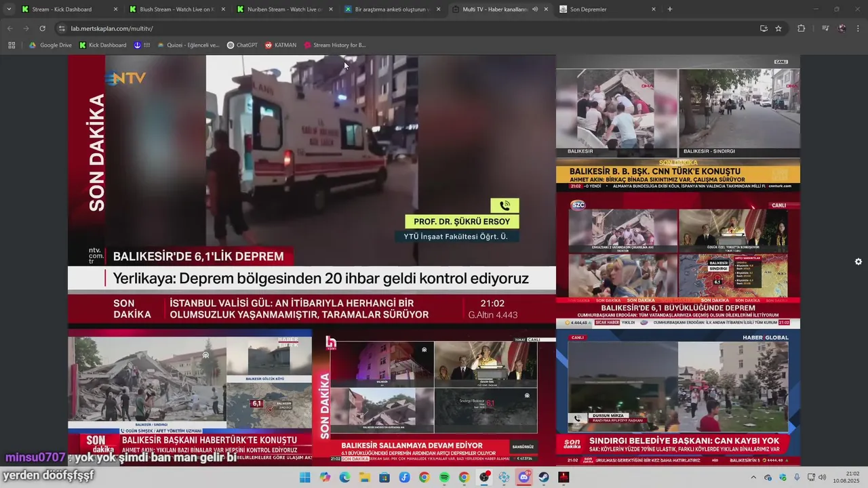Screen dimensions: 868x488
Task: Go forward in browser history
Action: pos(26,28)
